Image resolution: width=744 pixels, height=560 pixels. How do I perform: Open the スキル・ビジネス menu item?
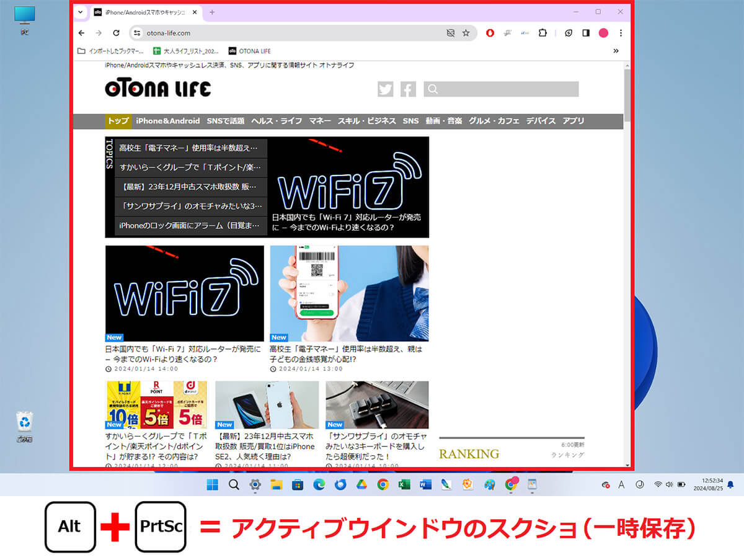click(x=367, y=121)
